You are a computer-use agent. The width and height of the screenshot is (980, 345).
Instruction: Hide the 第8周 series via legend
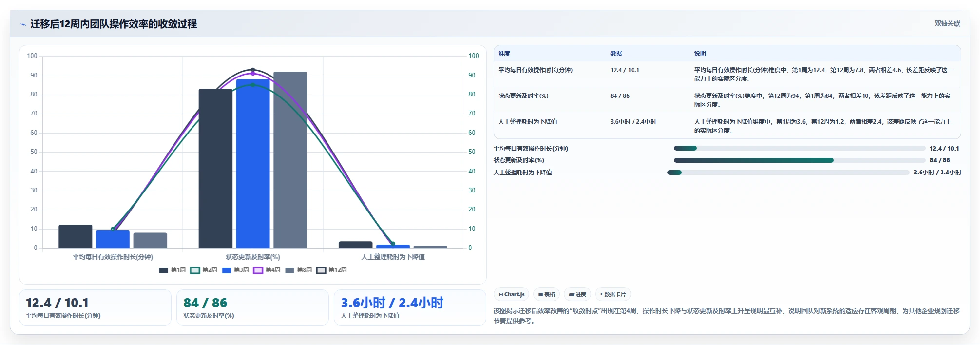click(x=298, y=270)
